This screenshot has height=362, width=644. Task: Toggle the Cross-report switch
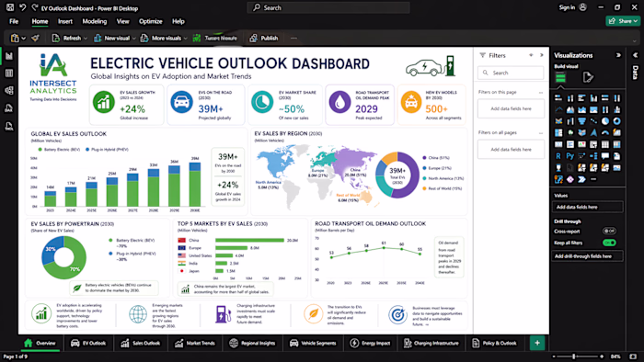point(609,232)
